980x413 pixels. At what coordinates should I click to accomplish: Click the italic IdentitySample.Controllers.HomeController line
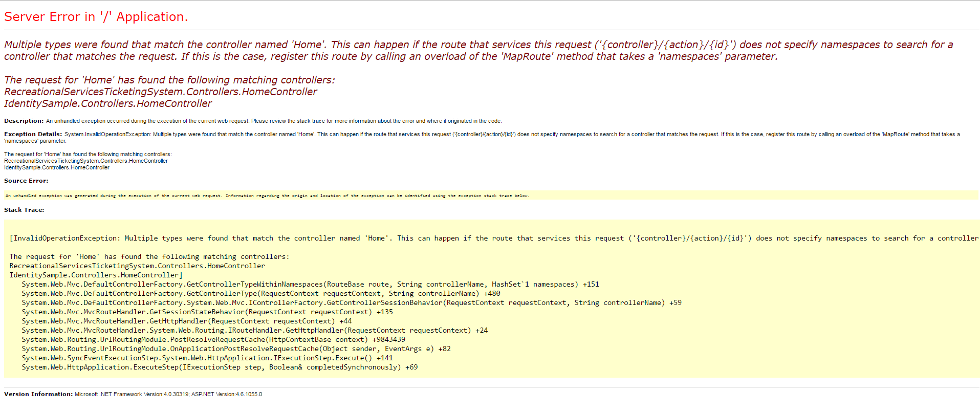(x=108, y=103)
